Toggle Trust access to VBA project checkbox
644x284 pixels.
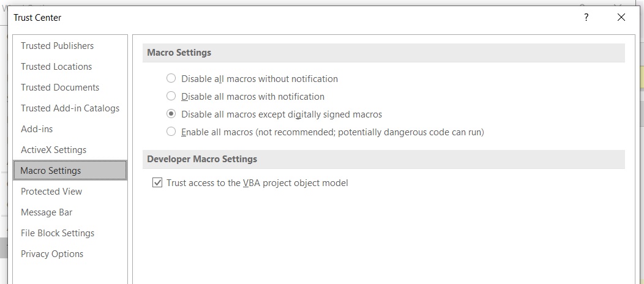(x=157, y=182)
